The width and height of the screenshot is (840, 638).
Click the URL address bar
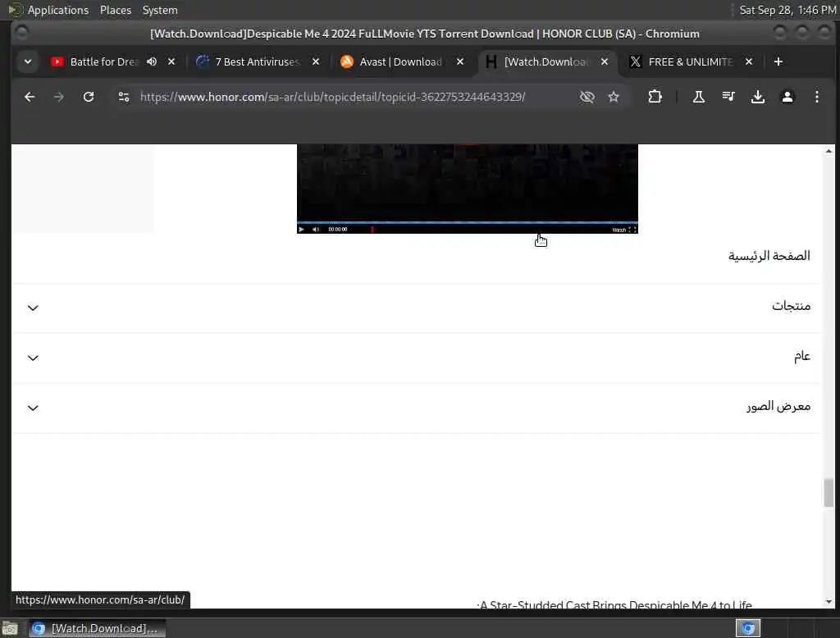click(x=332, y=97)
